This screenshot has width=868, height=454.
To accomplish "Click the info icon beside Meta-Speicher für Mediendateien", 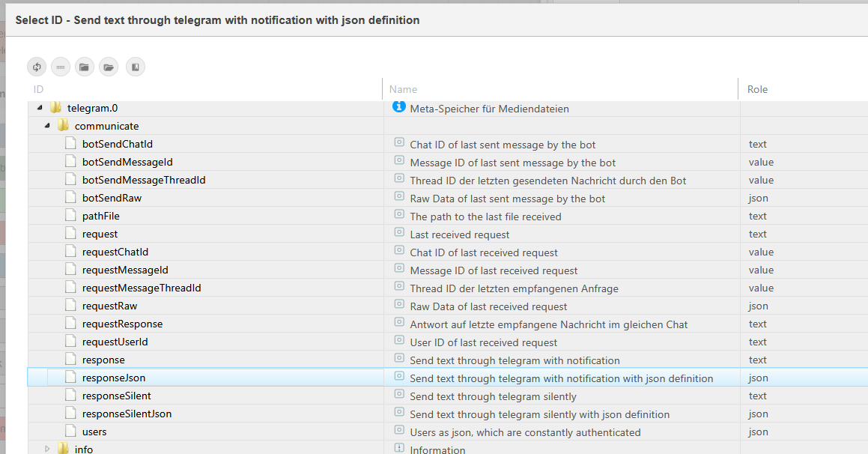I will [399, 107].
